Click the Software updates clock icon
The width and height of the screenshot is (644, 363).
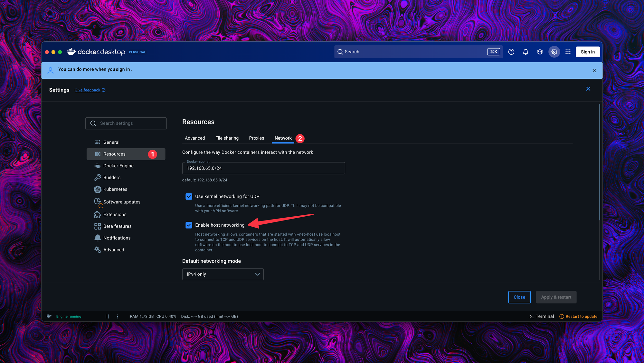98,202
